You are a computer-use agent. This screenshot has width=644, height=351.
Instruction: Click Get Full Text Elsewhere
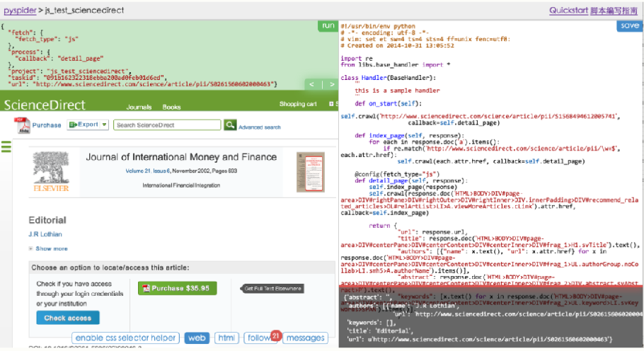(272, 289)
